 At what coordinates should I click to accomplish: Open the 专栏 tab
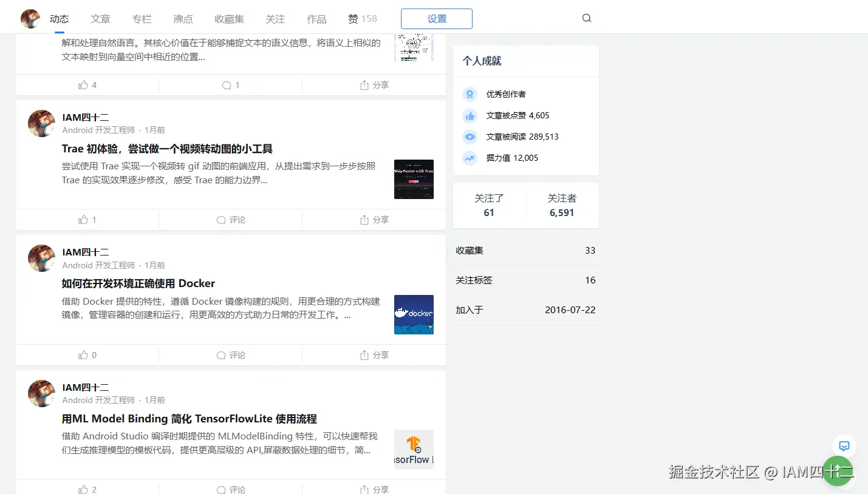[x=142, y=19]
